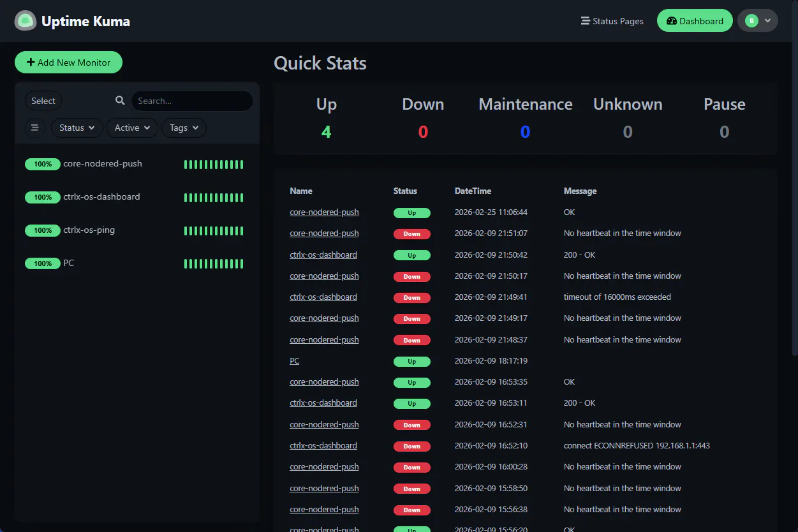
Task: Expand the Status filter dropdown
Action: (77, 128)
